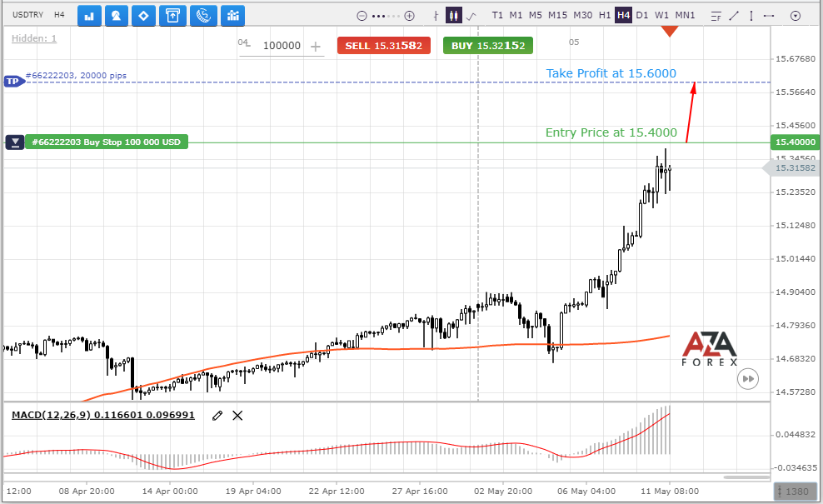
Task: Open the circled-arrow dropdown menu in toolbar
Action: tap(796, 17)
